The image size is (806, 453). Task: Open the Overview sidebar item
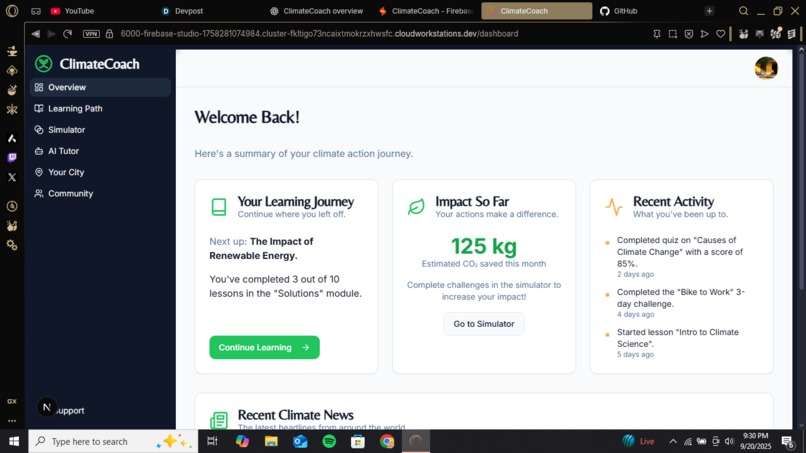click(100, 87)
